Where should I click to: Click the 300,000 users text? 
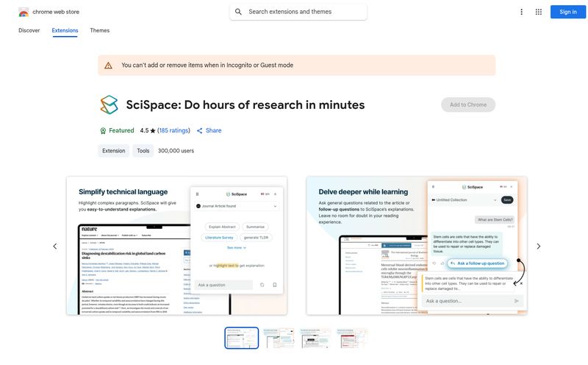coord(176,151)
